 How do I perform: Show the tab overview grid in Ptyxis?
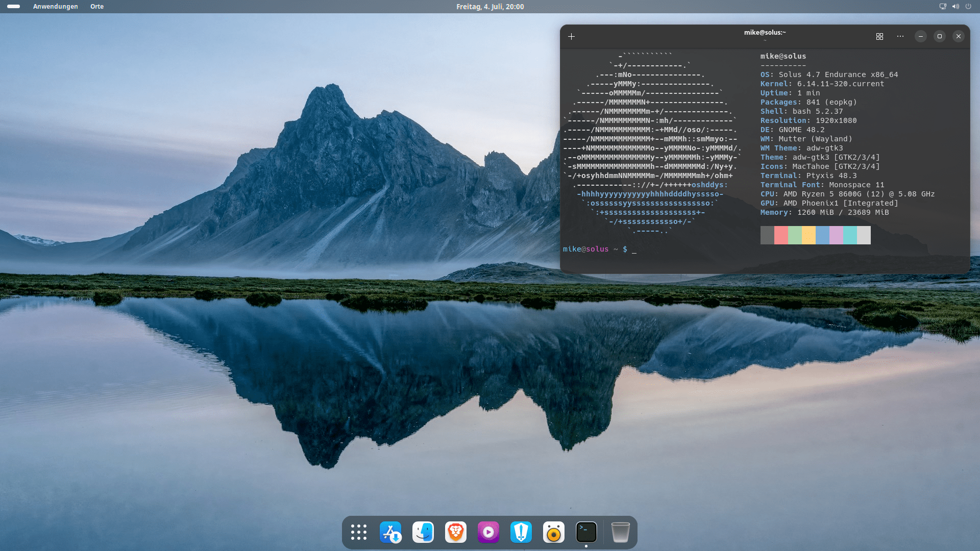coord(879,36)
